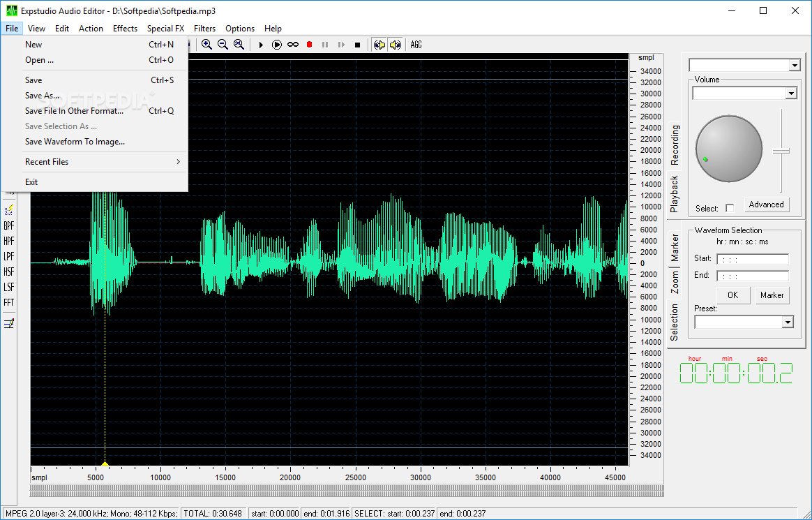Click the zoom 1:1 magnifier icon
This screenshot has height=520, width=812.
pyautogui.click(x=239, y=45)
